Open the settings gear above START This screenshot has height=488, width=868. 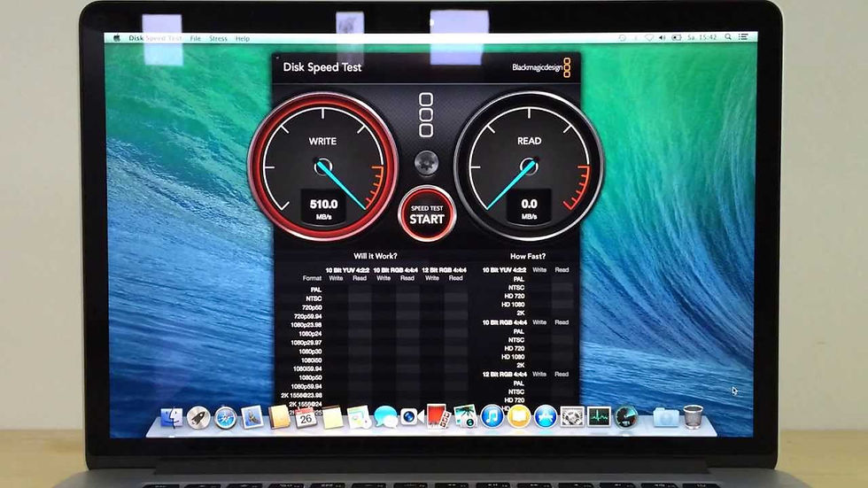pyautogui.click(x=427, y=163)
